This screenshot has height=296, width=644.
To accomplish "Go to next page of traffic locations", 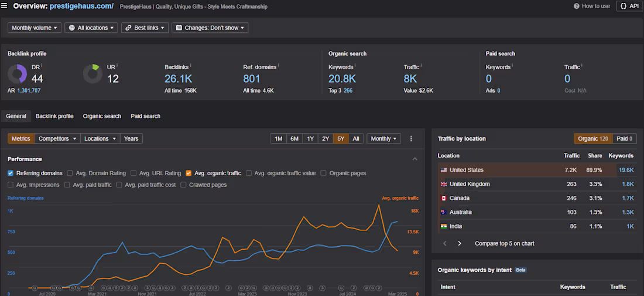I will click(460, 243).
